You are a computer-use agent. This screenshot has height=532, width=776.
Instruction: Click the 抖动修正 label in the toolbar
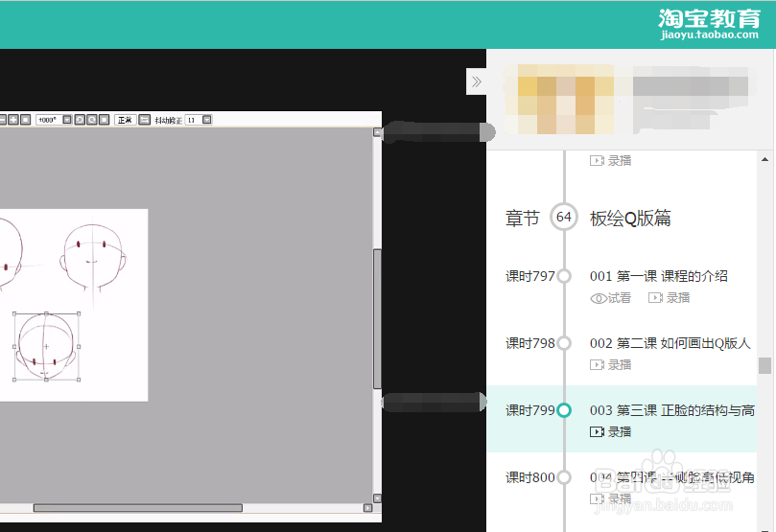coord(168,120)
